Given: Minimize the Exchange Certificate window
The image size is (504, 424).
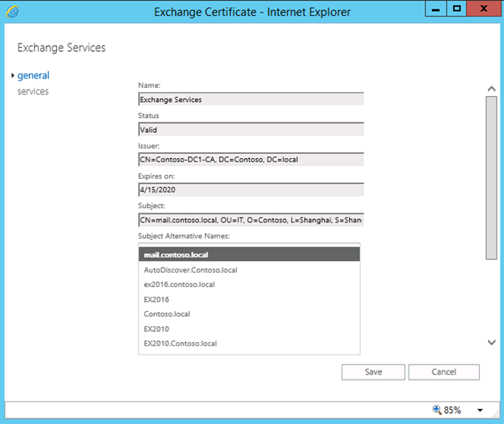Looking at the screenshot, I should click(x=435, y=8).
